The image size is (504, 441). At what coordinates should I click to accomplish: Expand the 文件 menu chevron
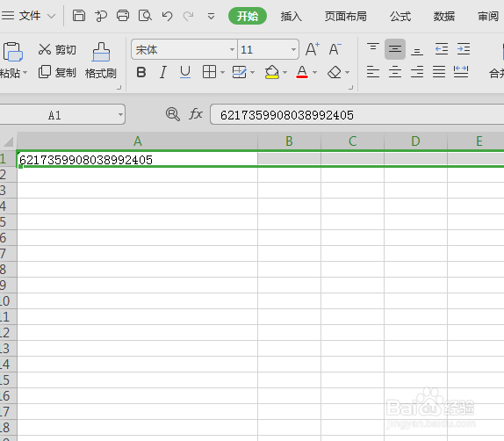coord(52,16)
